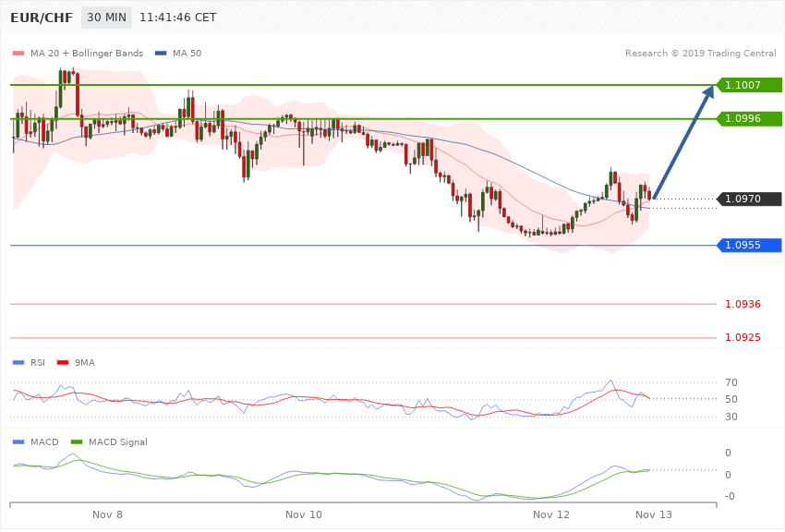This screenshot has width=785, height=532.
Task: Select the 1.1007 green resistance price tag
Action: [750, 85]
